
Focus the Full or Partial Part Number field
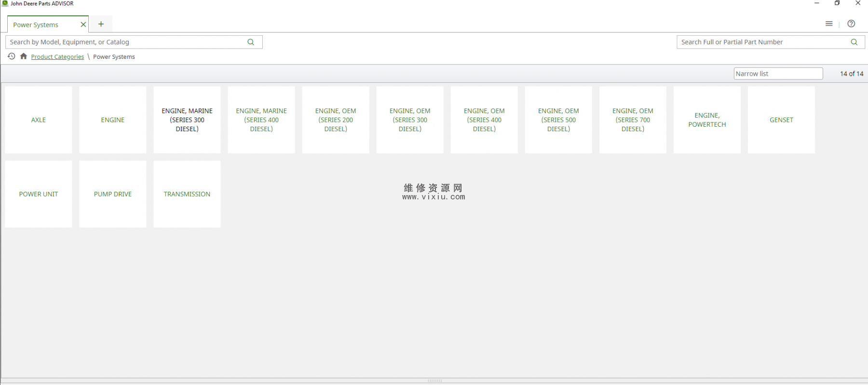tap(771, 42)
